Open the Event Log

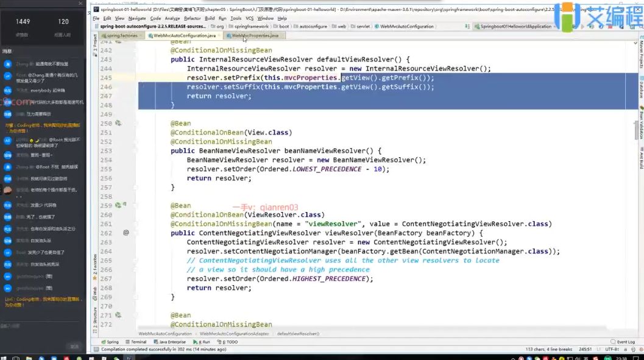[x=623, y=342]
